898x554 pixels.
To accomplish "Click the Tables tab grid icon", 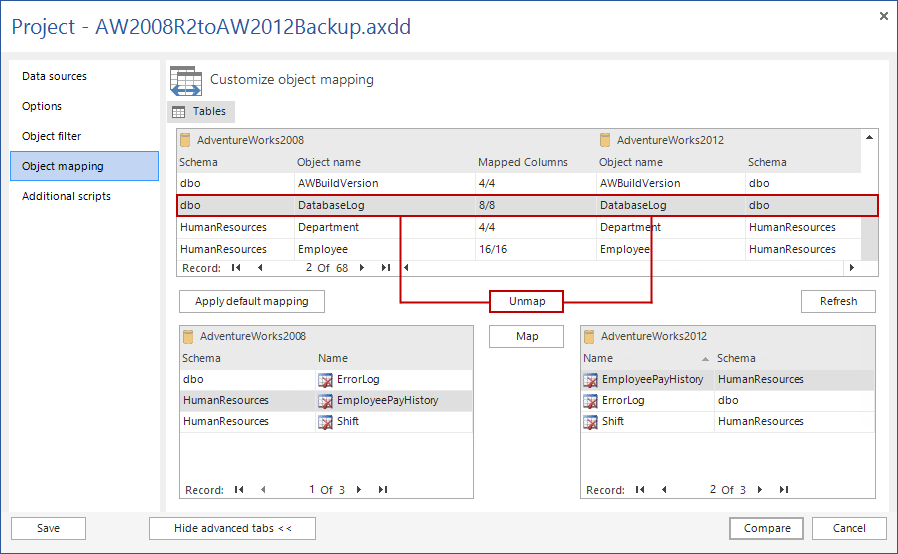I will pos(179,112).
